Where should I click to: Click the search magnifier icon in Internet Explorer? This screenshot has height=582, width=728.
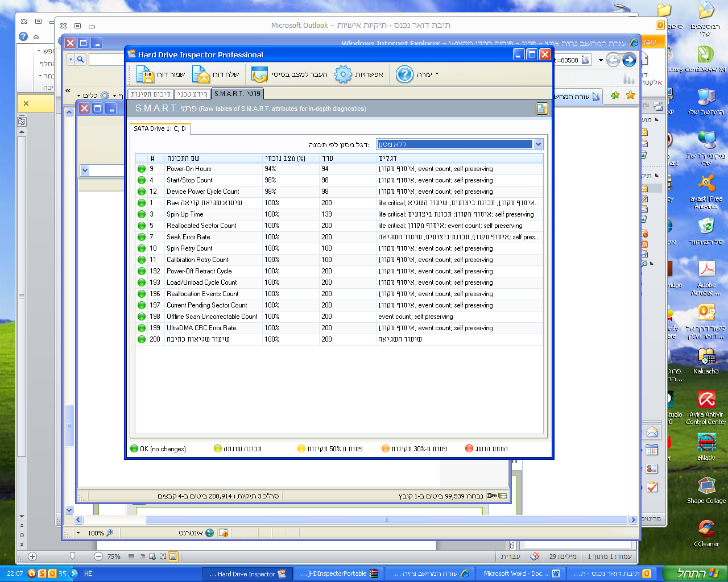(81, 59)
